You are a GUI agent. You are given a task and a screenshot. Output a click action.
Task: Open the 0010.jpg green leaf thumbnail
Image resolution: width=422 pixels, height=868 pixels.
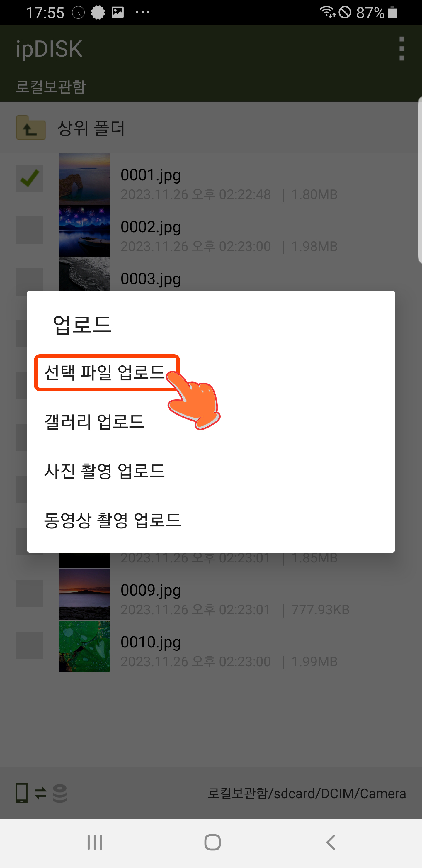pyautogui.click(x=84, y=646)
